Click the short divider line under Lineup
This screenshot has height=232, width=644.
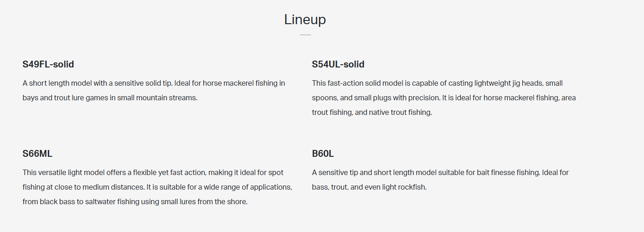click(x=305, y=35)
